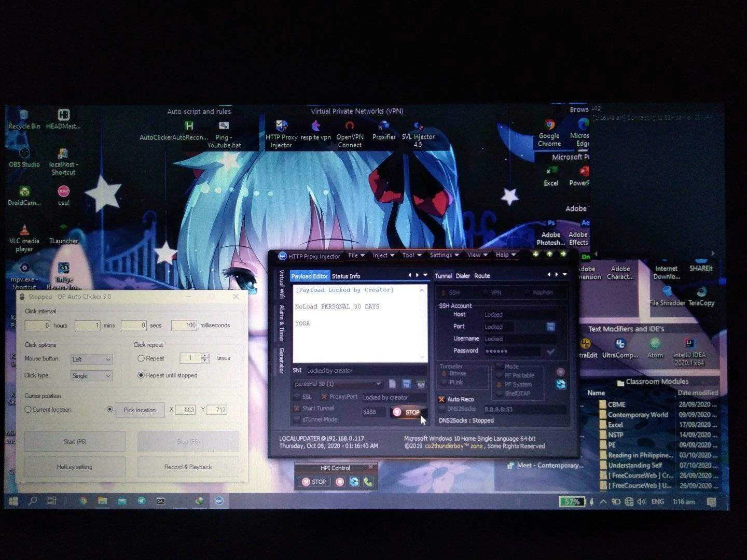This screenshot has height=560, width=747.
Task: Enable the sTunnel Mode checkbox
Action: pos(297,419)
